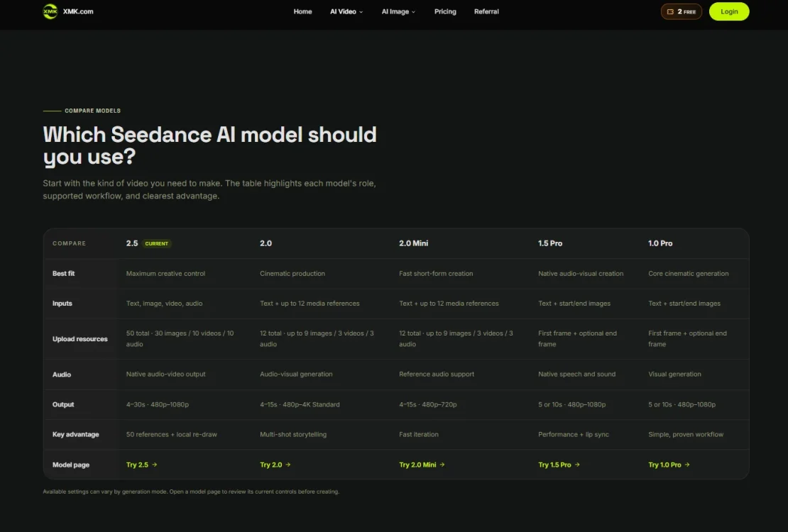Click the arrow icon after Try 2.5

155,465
